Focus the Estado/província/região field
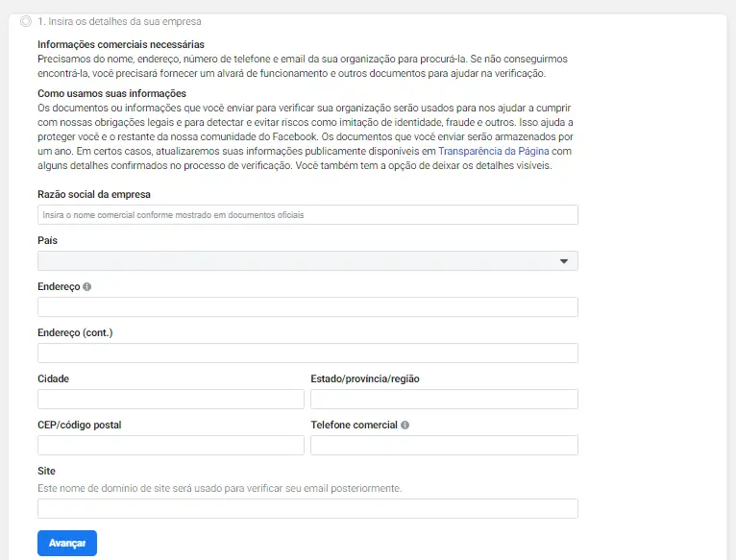 (x=444, y=400)
